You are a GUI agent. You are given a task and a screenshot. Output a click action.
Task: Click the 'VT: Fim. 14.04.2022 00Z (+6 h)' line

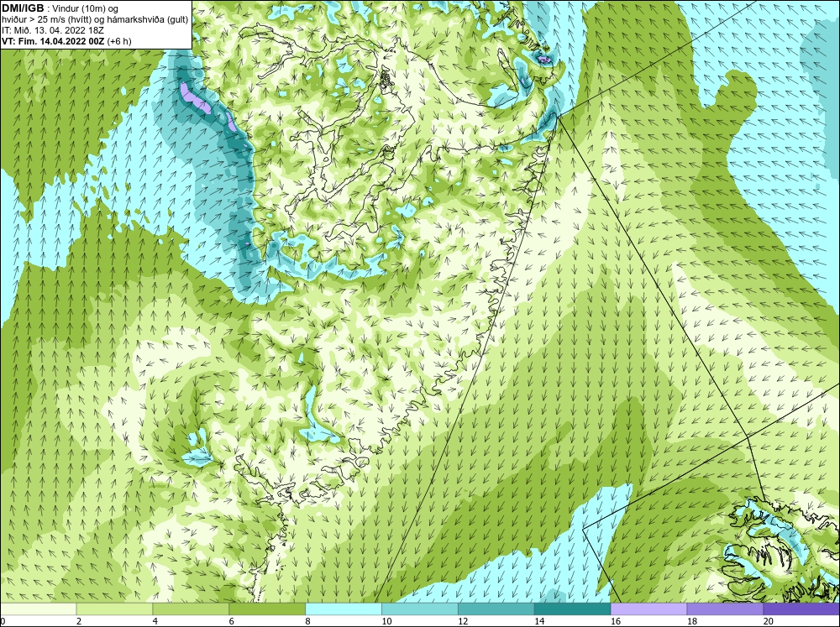point(66,40)
